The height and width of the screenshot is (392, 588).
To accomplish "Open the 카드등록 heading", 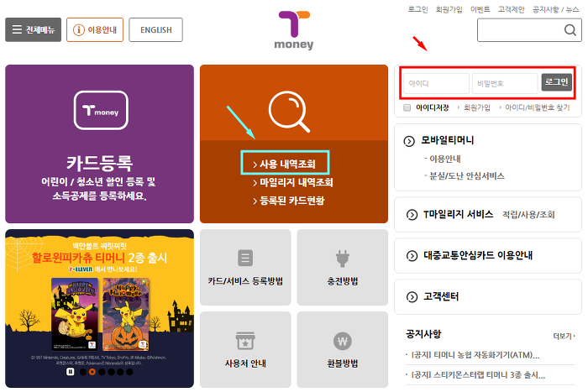I will (99, 163).
